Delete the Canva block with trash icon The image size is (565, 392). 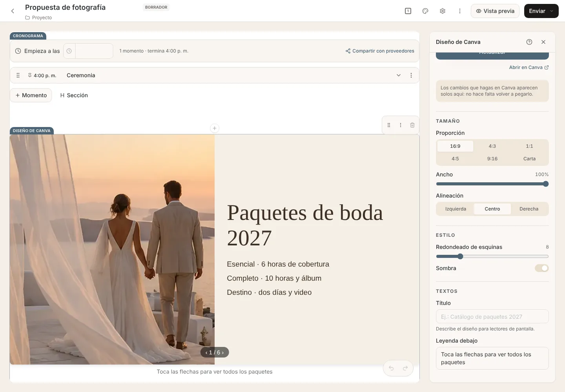[412, 125]
